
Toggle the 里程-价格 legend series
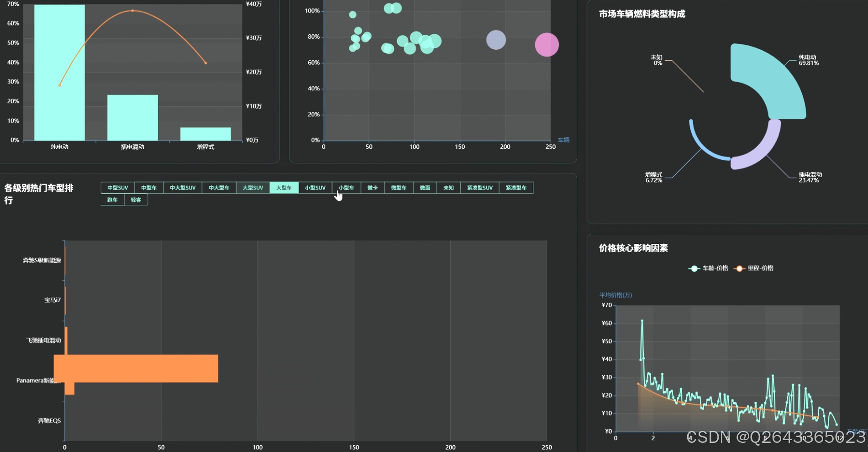(x=753, y=268)
